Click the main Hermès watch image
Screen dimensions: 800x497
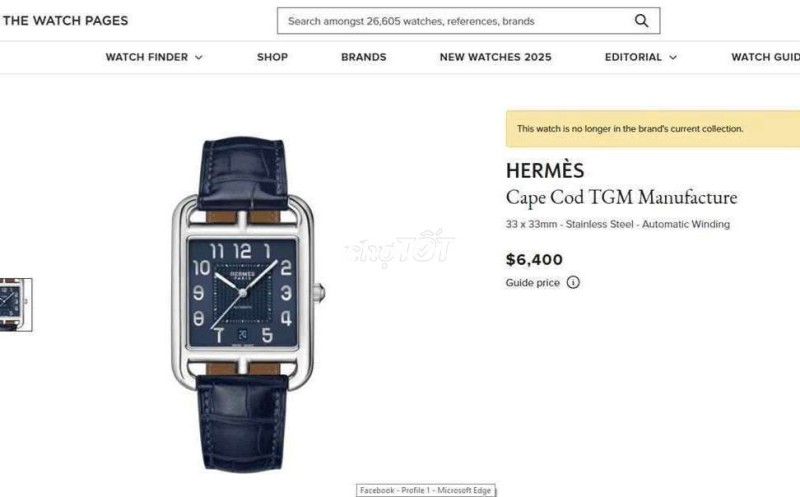(247, 305)
